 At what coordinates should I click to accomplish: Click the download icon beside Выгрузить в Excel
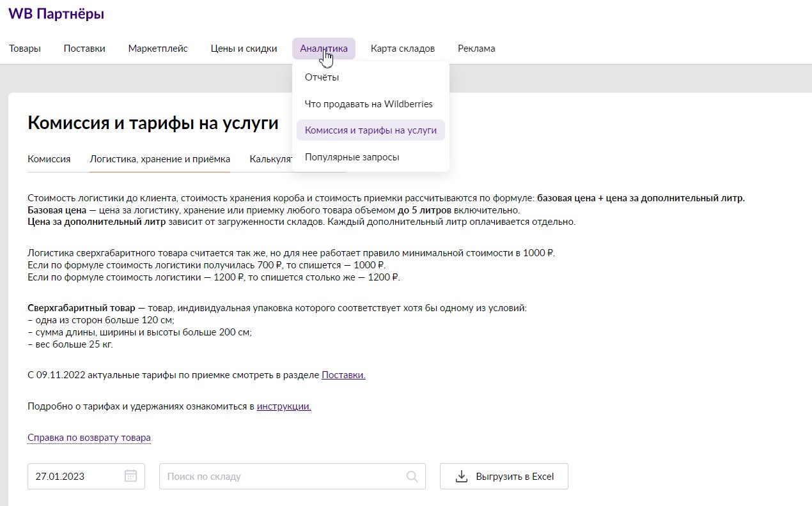(461, 476)
